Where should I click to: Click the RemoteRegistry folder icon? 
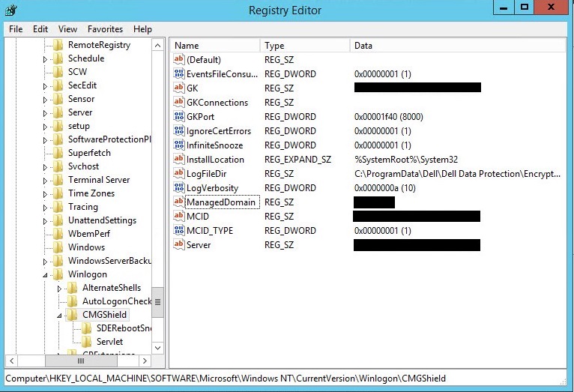point(58,45)
